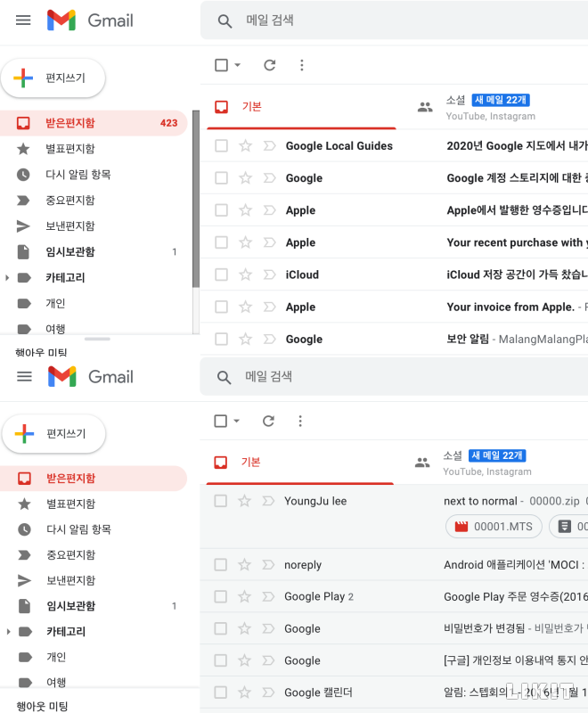588x713 pixels.
Task: Open 받은편지함 with 423 unread count
Action: point(94,123)
